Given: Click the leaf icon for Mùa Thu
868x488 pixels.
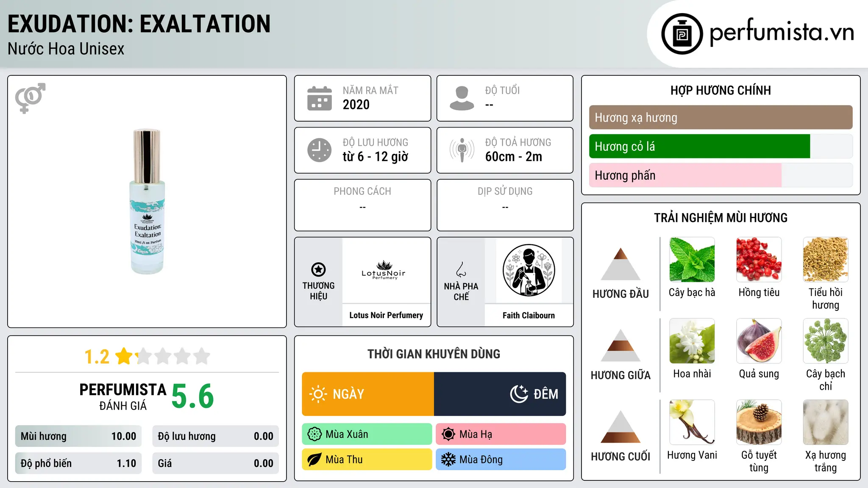Looking at the screenshot, I should click(x=314, y=460).
